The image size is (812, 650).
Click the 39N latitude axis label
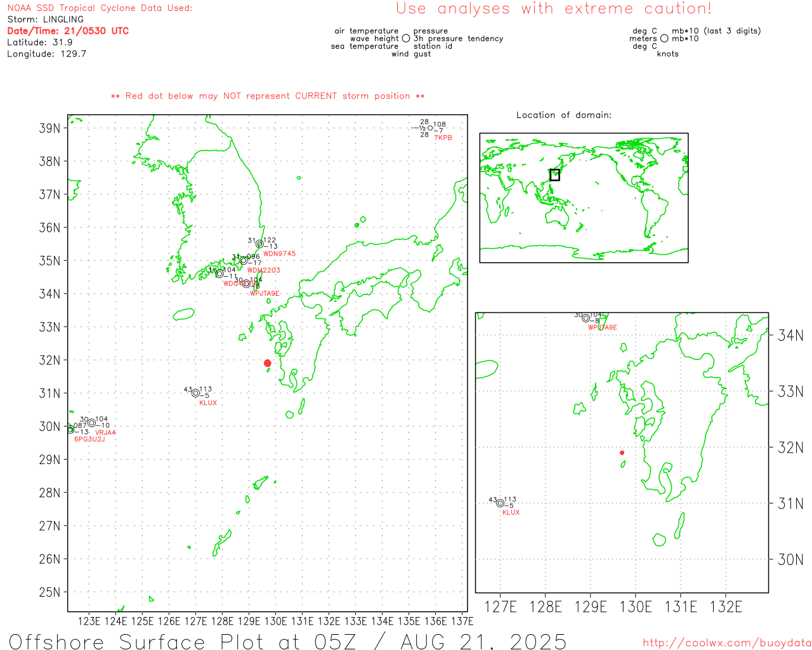49,128
